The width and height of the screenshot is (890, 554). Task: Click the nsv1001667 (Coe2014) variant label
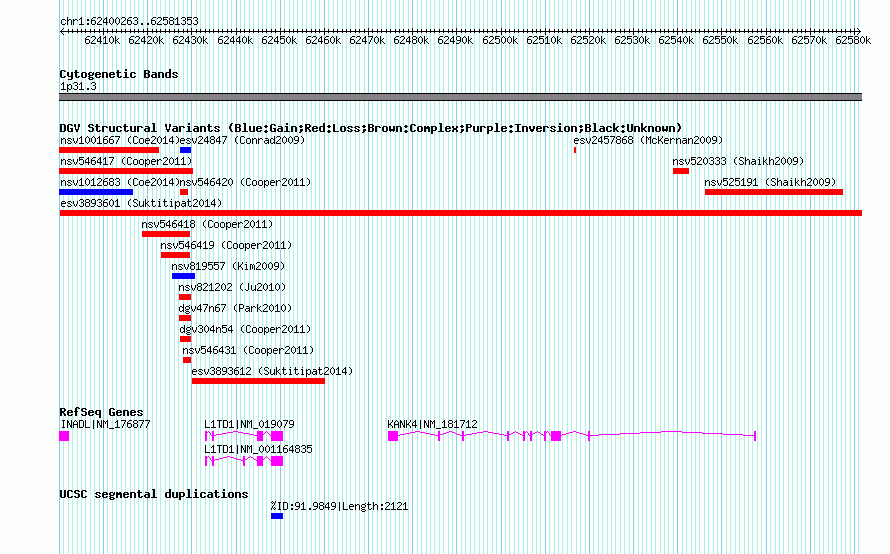click(x=119, y=140)
